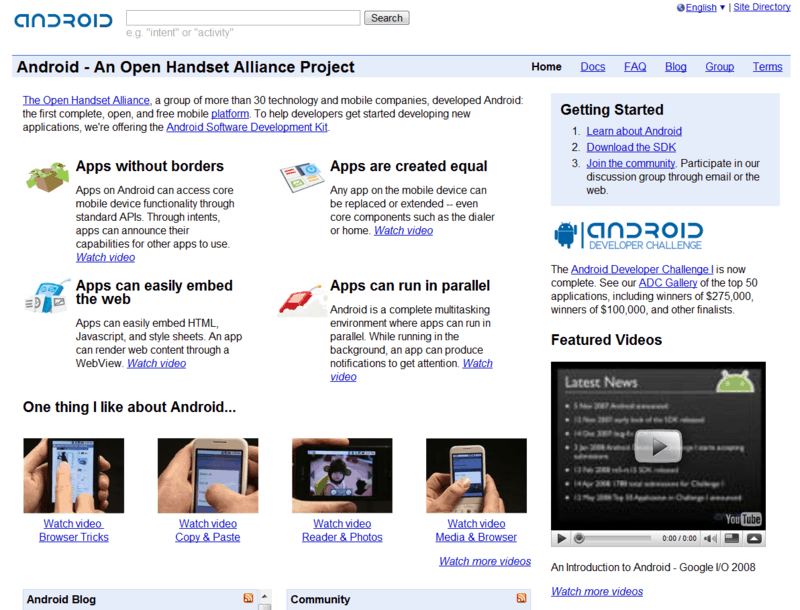Click the large play overlay on featured video
The image size is (800, 610).
[658, 446]
